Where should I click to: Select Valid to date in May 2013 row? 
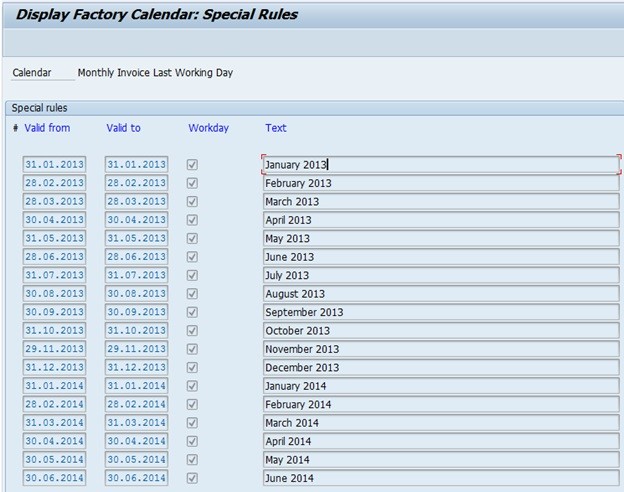pyautogui.click(x=136, y=238)
